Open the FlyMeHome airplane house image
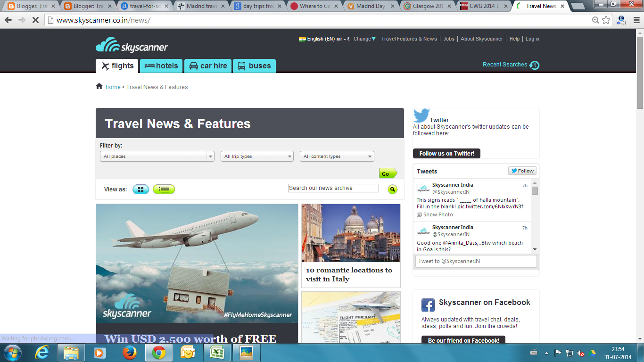Viewport: 644px width, 362px height. pyautogui.click(x=197, y=263)
